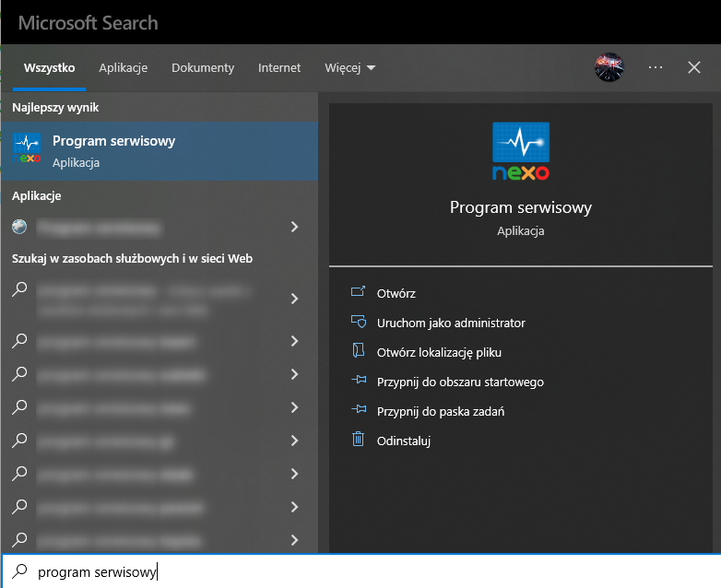Select Uruchom jako administrator
The width and height of the screenshot is (721, 588).
[451, 323]
